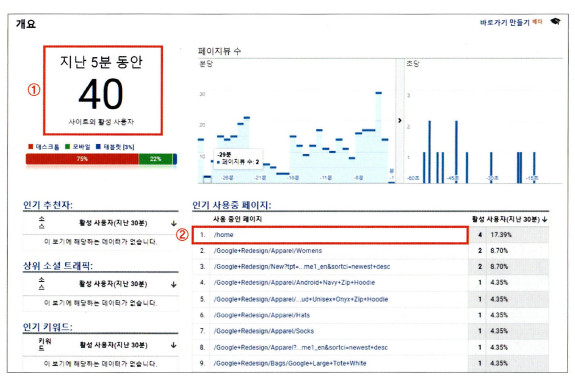Open the 인기 추천자 section link
The image size is (575, 376).
click(x=48, y=205)
